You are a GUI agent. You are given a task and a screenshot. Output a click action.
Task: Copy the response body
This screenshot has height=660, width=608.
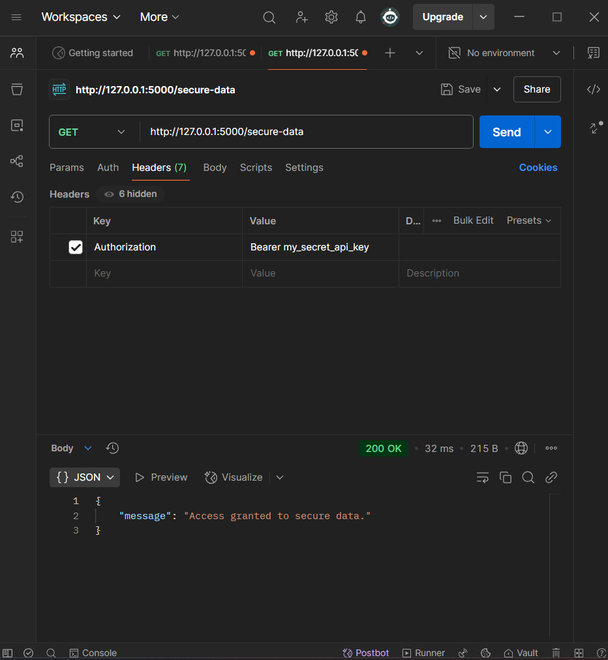505,478
